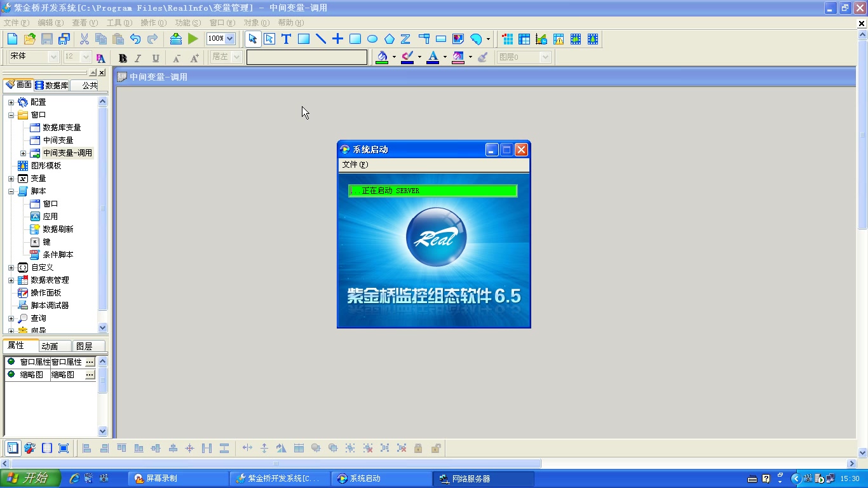Click the Internet Explorer quick launch icon
The width and height of the screenshot is (868, 488).
(x=74, y=478)
